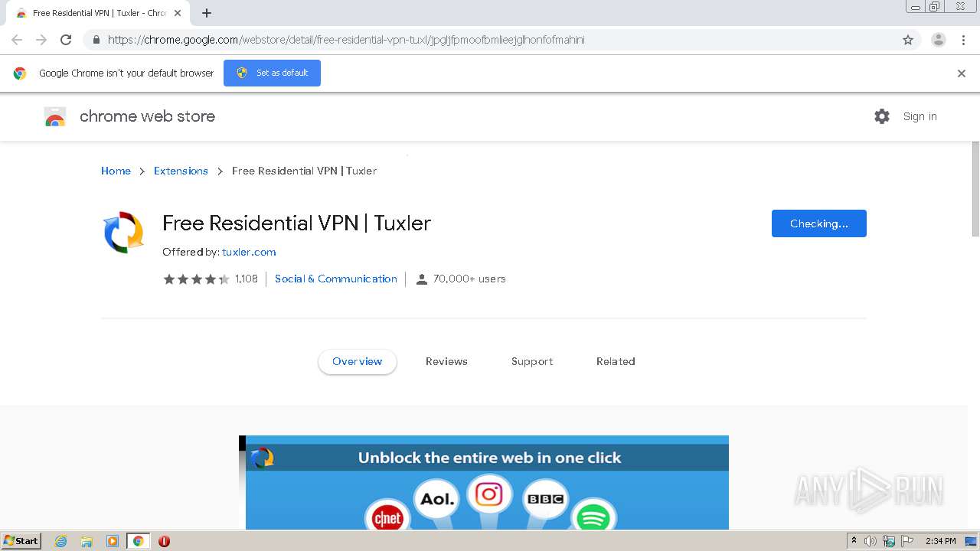Click the address bar URL field
Viewport: 980px width, 551px height.
point(490,40)
